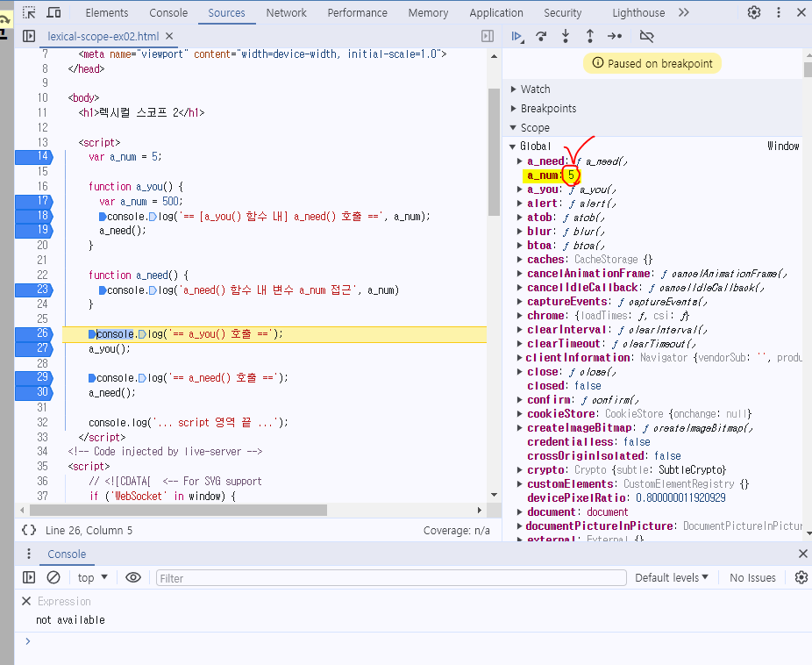Click the No Issues button
The height and width of the screenshot is (665, 812).
(752, 577)
